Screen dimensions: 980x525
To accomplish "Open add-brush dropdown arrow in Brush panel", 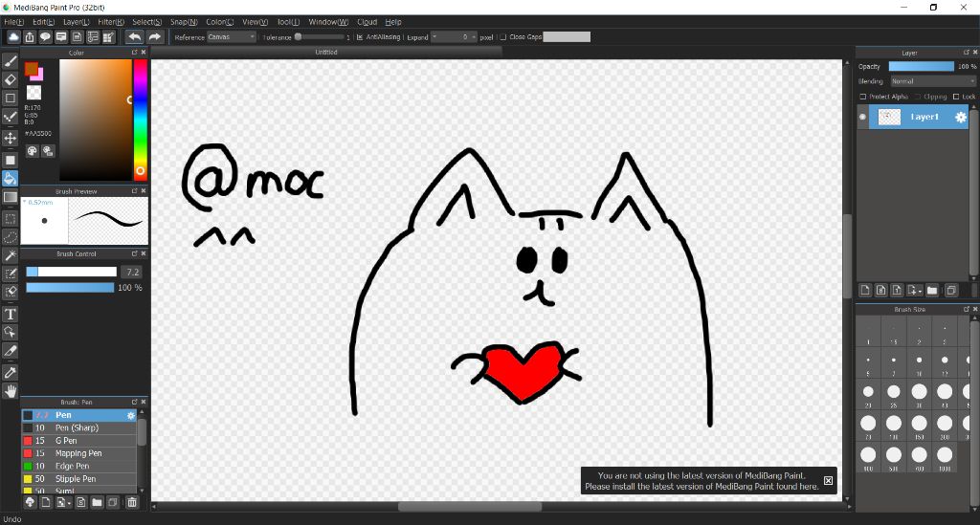I will pos(69,503).
